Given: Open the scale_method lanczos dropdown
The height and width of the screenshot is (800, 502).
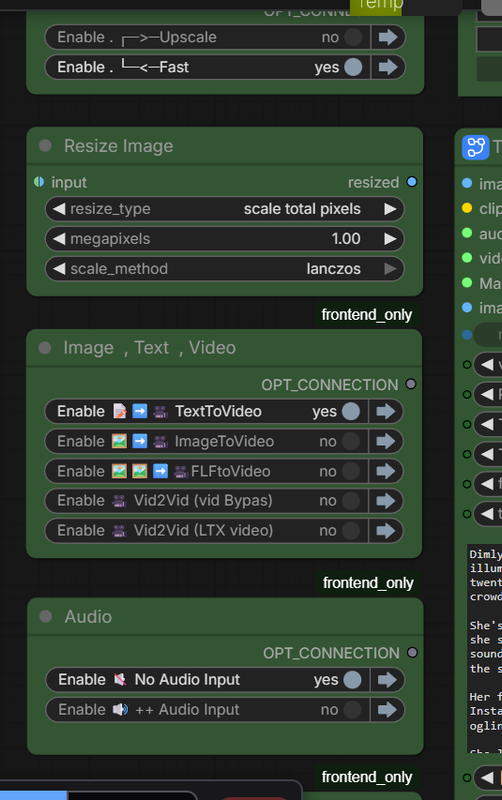Looking at the screenshot, I should point(224,269).
